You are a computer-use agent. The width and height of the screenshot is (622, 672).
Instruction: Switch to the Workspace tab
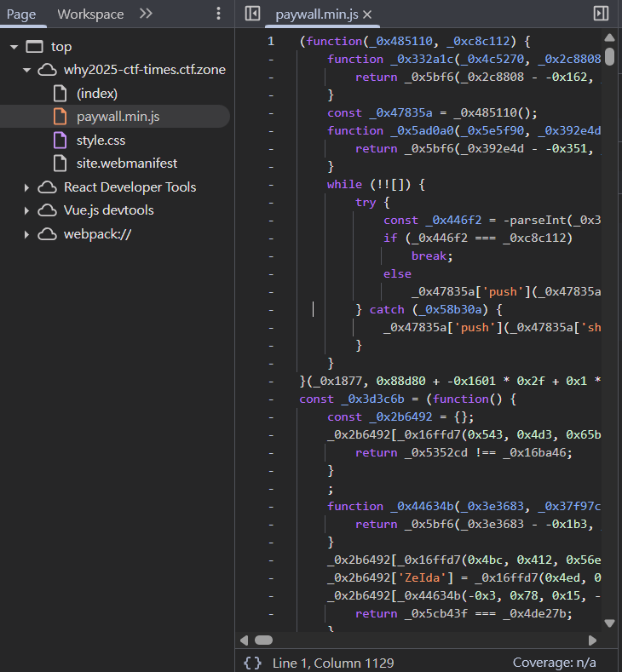[90, 14]
